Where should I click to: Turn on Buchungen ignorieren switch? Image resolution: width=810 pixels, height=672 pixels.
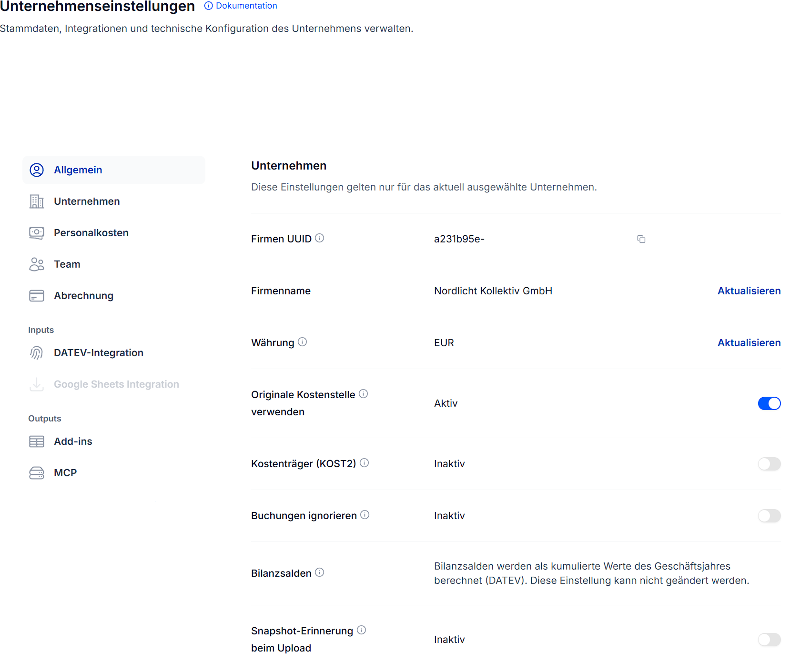[x=769, y=516]
